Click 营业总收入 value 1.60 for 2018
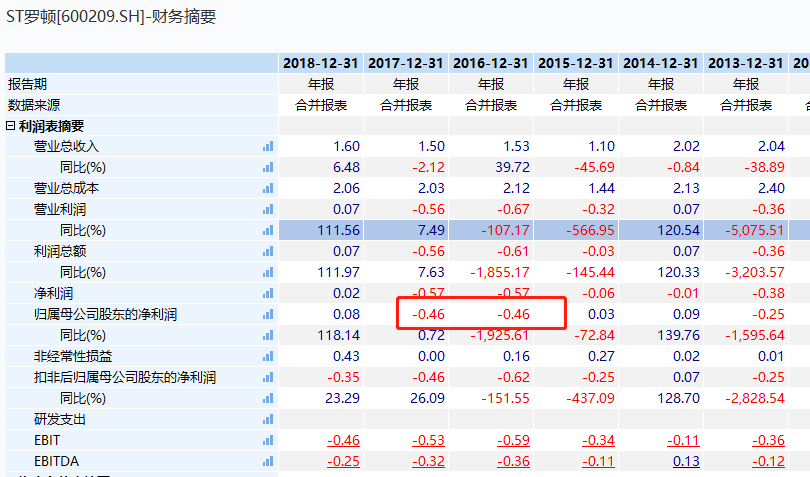This screenshot has height=477, width=810. coord(347,146)
